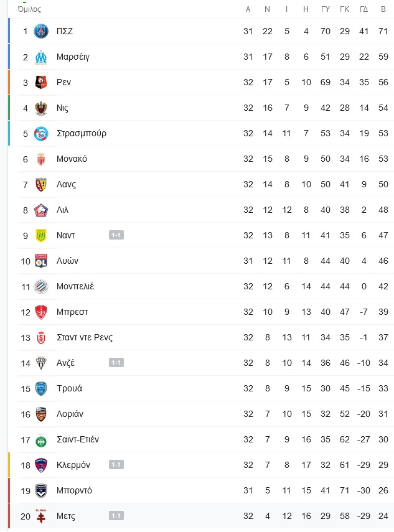Open the Σαιντ-Ετιέν team name link
Image resolution: width=394 pixels, height=532 pixels.
pyautogui.click(x=78, y=439)
